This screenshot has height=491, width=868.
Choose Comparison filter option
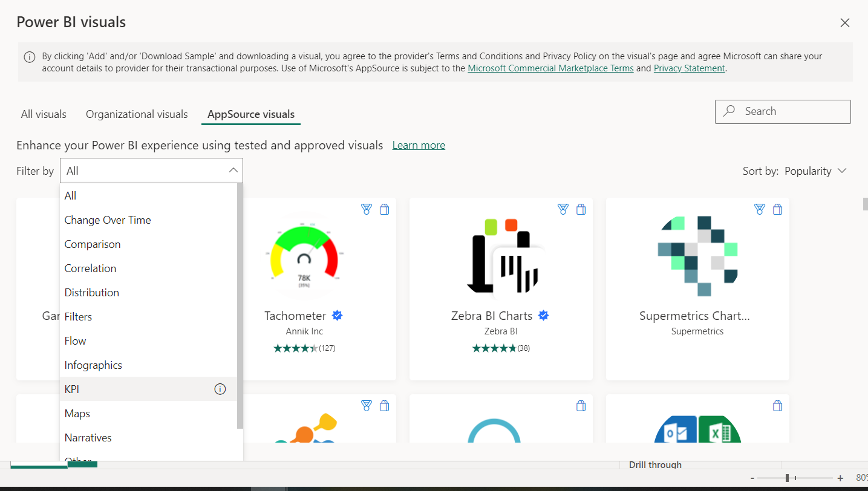pyautogui.click(x=148, y=244)
